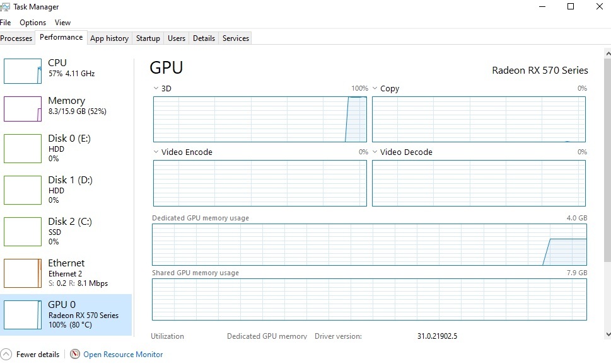Open the 3D engine dropdown chevron

(156, 88)
